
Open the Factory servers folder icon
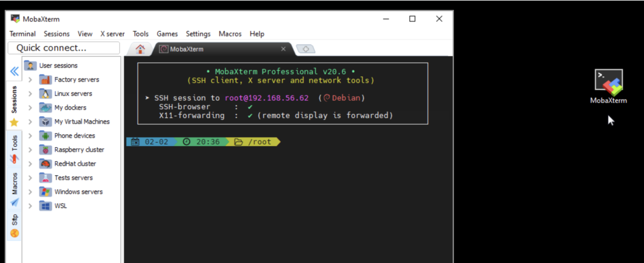tap(45, 80)
